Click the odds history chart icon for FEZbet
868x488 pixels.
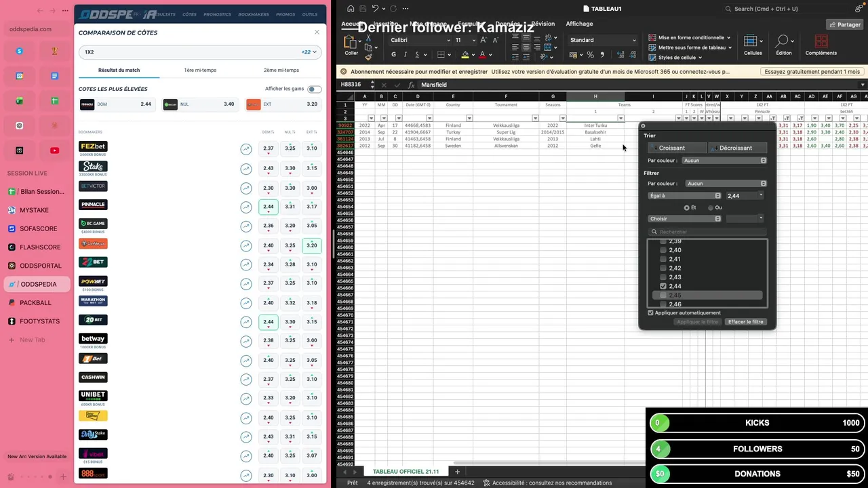coord(246,149)
